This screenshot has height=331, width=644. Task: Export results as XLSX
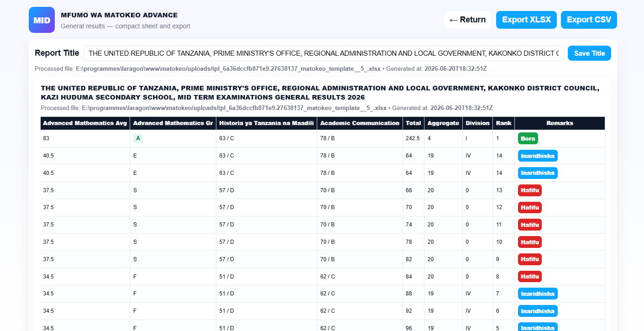pyautogui.click(x=526, y=20)
